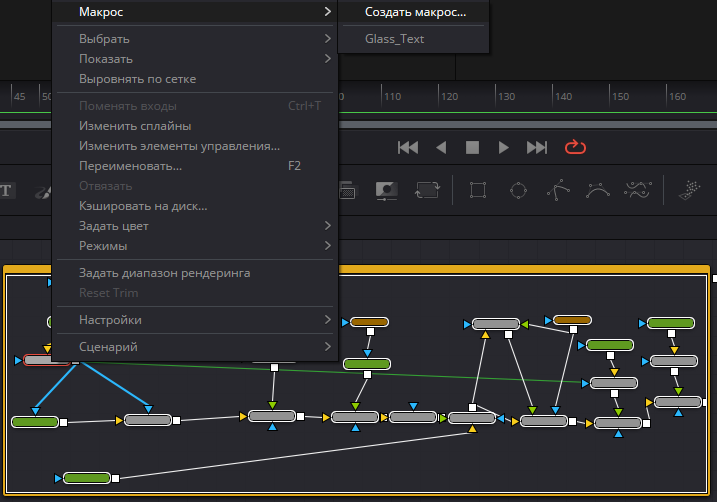
Task: Expand the Настройки submenu
Action: 195,320
